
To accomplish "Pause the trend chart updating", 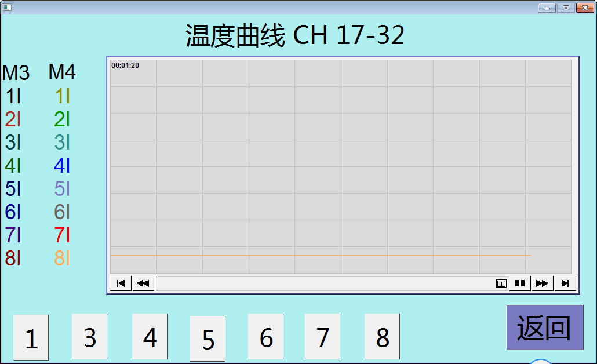I will (x=520, y=283).
